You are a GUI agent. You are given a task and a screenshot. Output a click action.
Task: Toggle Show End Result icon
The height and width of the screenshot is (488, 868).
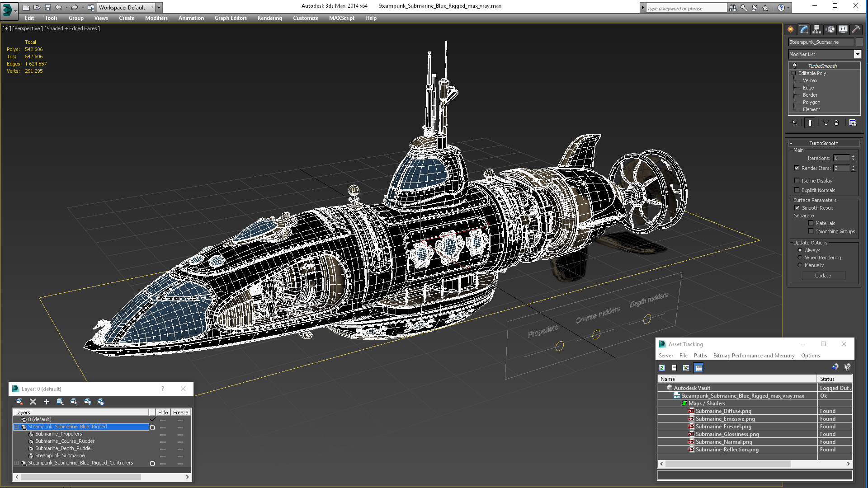(810, 123)
